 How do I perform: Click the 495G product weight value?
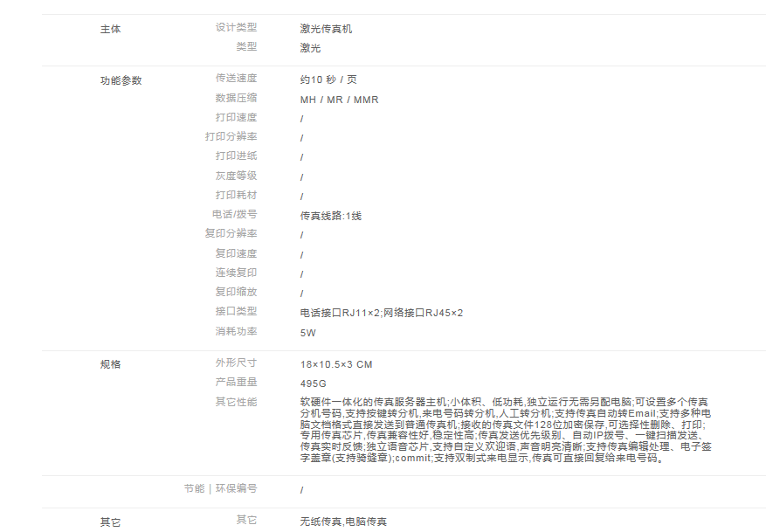[x=313, y=383]
